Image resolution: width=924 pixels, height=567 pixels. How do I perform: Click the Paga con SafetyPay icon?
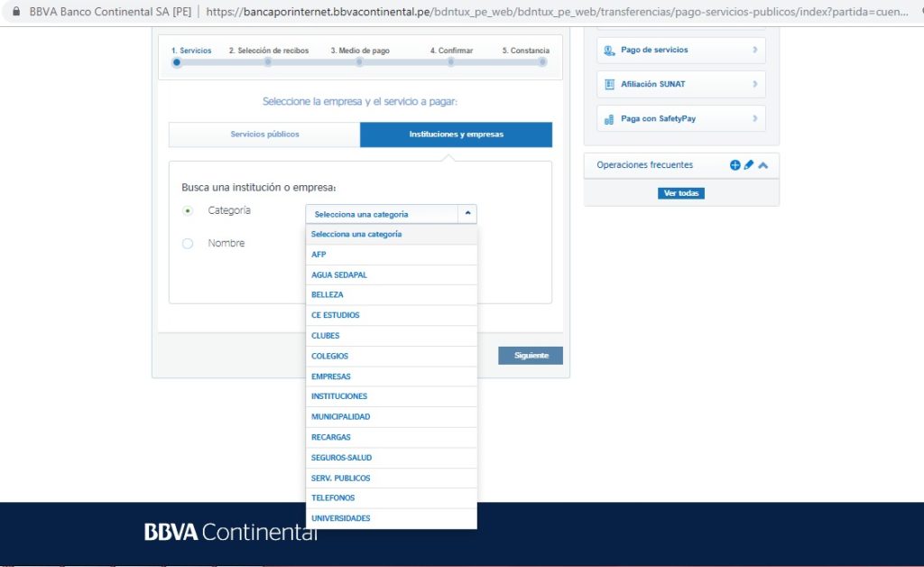coord(609,119)
